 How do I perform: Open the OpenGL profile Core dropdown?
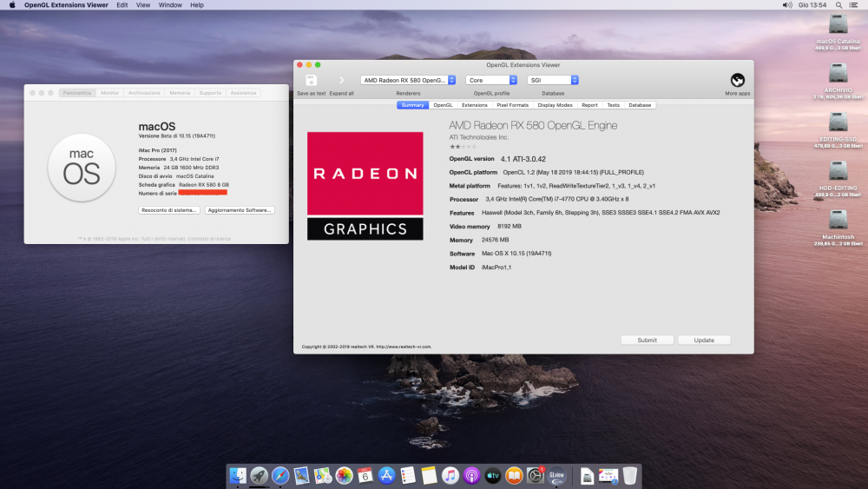pos(491,80)
